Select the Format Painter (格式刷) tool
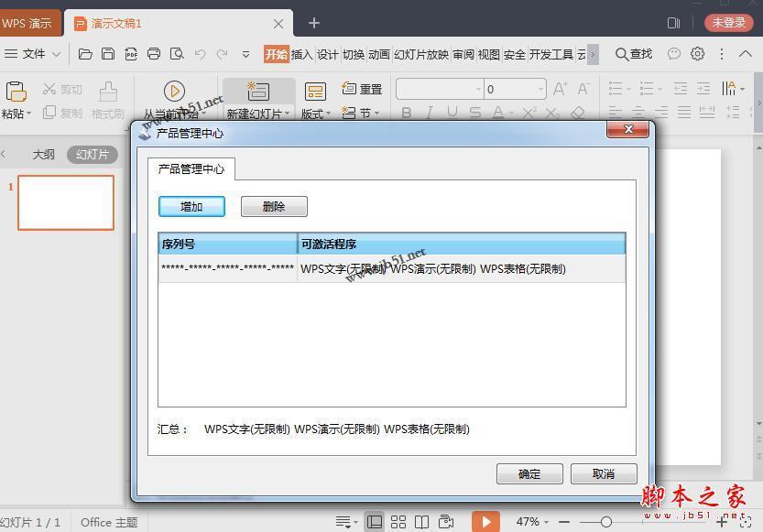Image resolution: width=763 pixels, height=532 pixels. click(x=107, y=101)
